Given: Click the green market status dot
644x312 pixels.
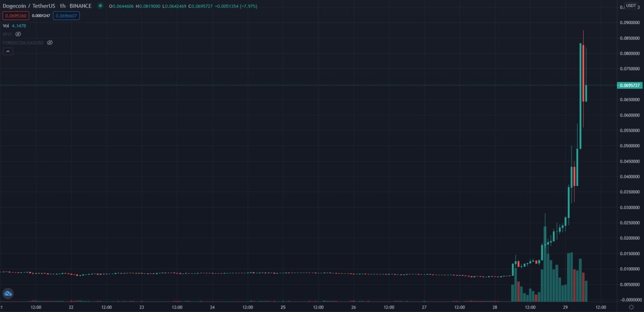Looking at the screenshot, I should [100, 6].
